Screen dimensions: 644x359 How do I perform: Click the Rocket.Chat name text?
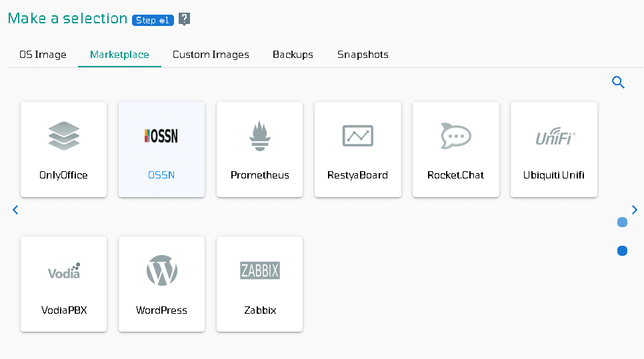pyautogui.click(x=456, y=175)
